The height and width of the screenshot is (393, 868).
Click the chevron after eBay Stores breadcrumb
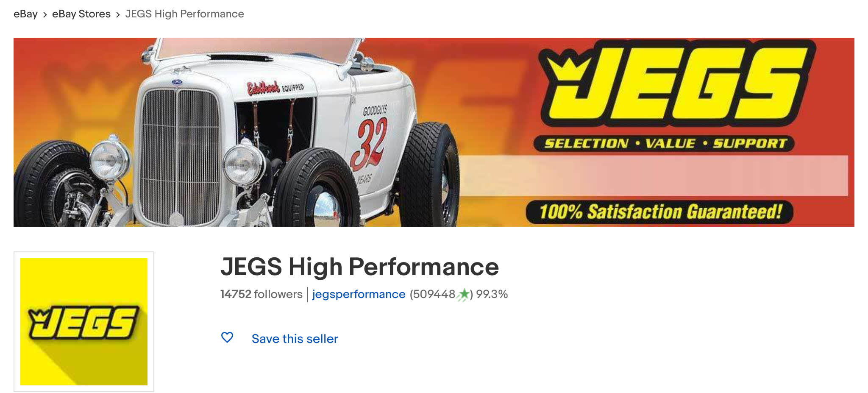118,15
